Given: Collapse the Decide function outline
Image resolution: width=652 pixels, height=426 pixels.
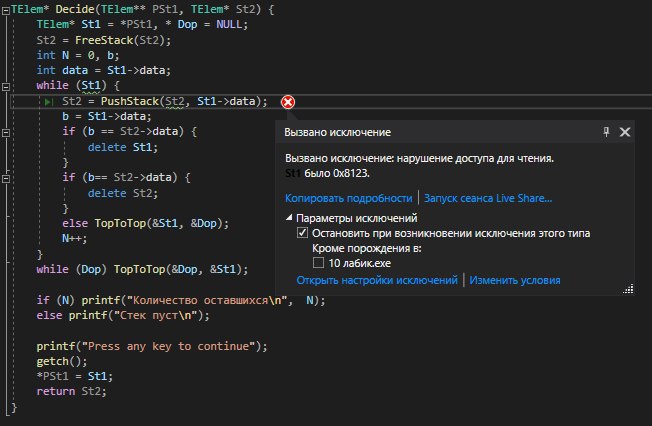Looking at the screenshot, I should click(6, 10).
